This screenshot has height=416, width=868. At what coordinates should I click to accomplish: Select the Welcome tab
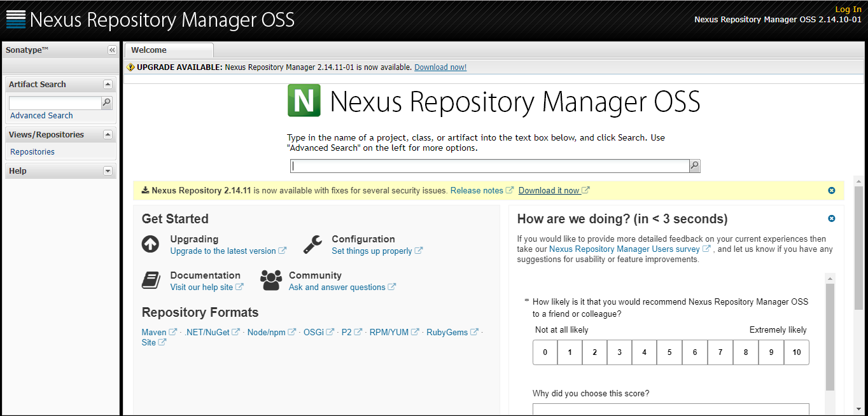click(169, 50)
